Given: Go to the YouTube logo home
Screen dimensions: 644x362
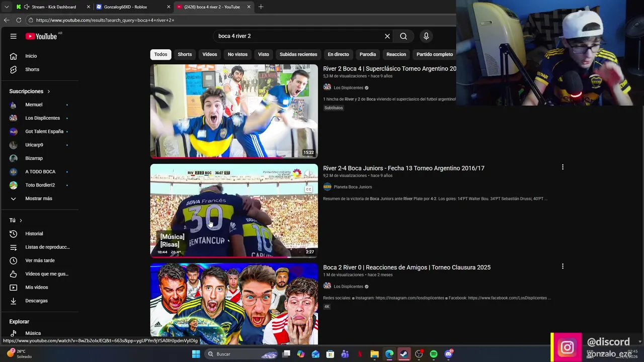Looking at the screenshot, I should pyautogui.click(x=41, y=36).
